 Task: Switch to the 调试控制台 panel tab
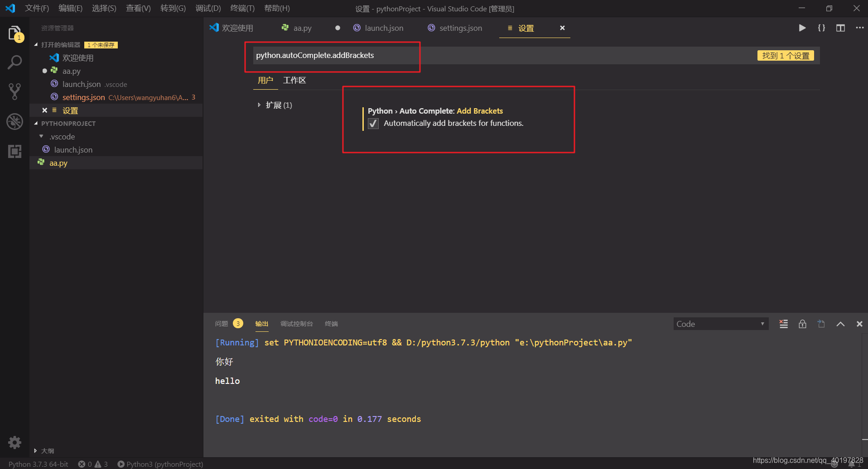coord(296,324)
